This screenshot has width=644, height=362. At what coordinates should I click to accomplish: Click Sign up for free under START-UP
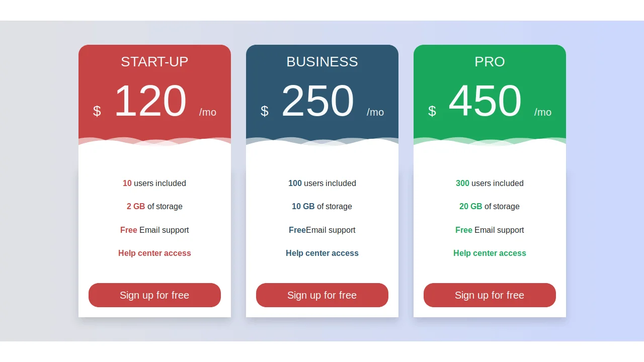[x=154, y=295]
